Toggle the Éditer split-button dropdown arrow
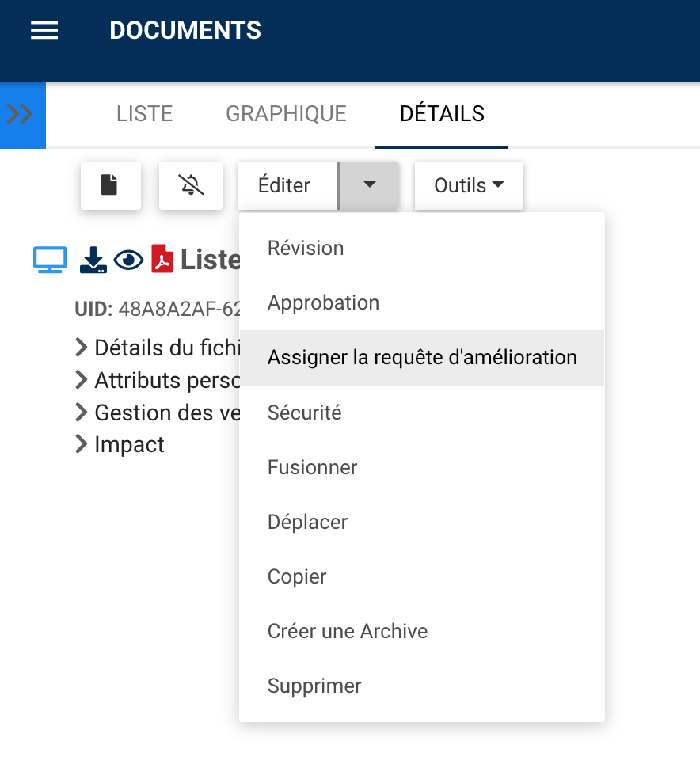This screenshot has height=768, width=700. tap(369, 186)
